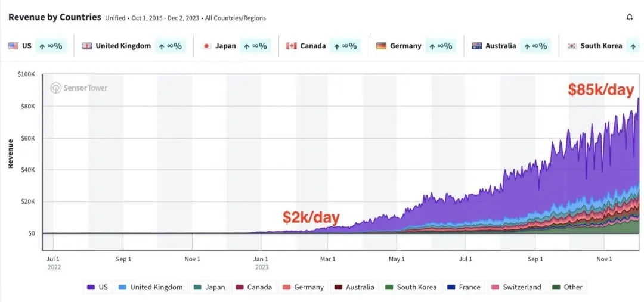
Task: Toggle United Kingdom series in legend
Action: (x=151, y=287)
